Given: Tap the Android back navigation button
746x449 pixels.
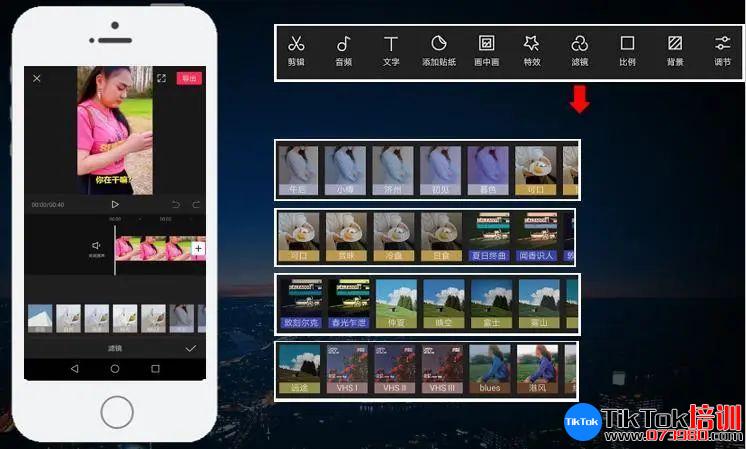Looking at the screenshot, I should point(74,368).
